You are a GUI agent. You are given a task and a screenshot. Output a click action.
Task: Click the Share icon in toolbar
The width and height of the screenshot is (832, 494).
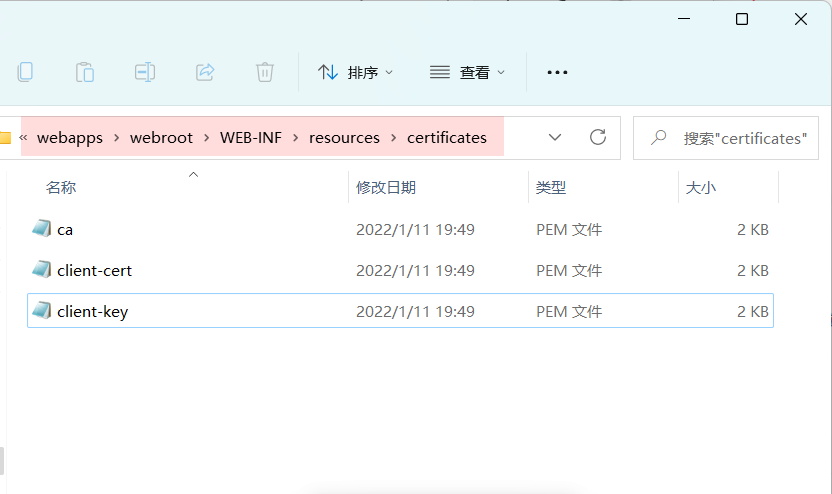point(205,72)
